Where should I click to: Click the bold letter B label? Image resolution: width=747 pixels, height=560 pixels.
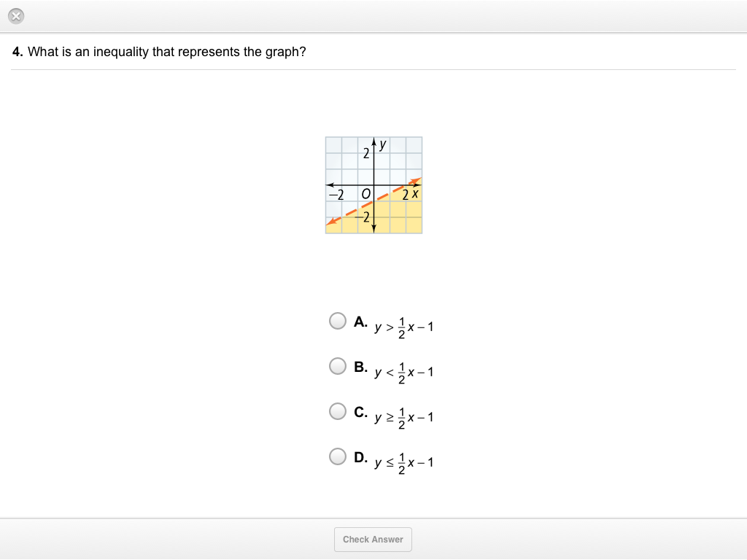[x=360, y=366]
